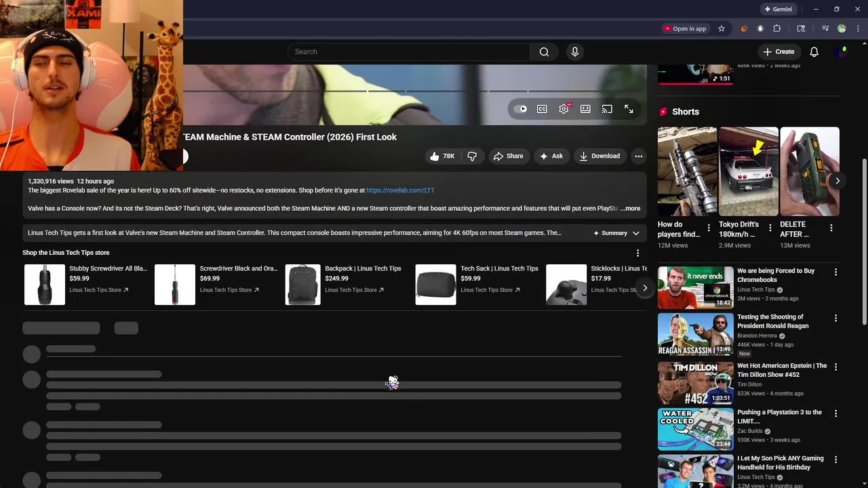The image size is (868, 488).
Task: Open menu for Tokyo Drift's short
Action: point(770,228)
